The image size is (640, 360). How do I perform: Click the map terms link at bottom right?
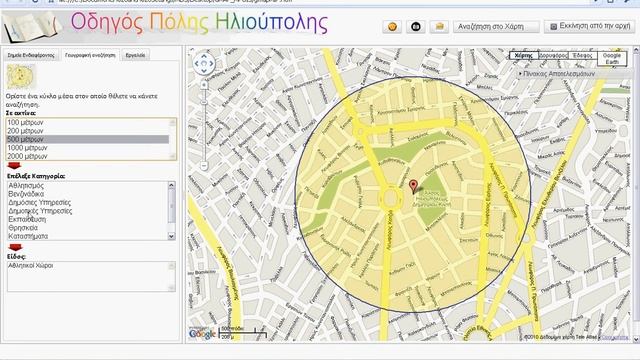[x=615, y=337]
